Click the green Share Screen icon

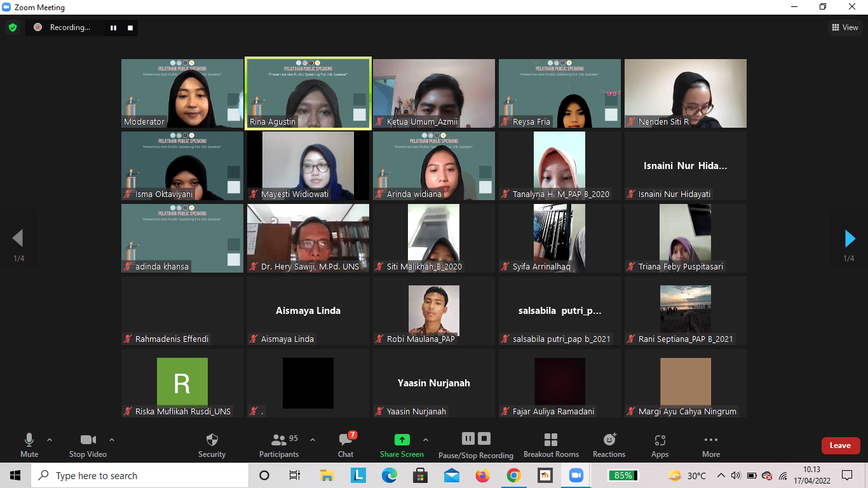coord(402,440)
